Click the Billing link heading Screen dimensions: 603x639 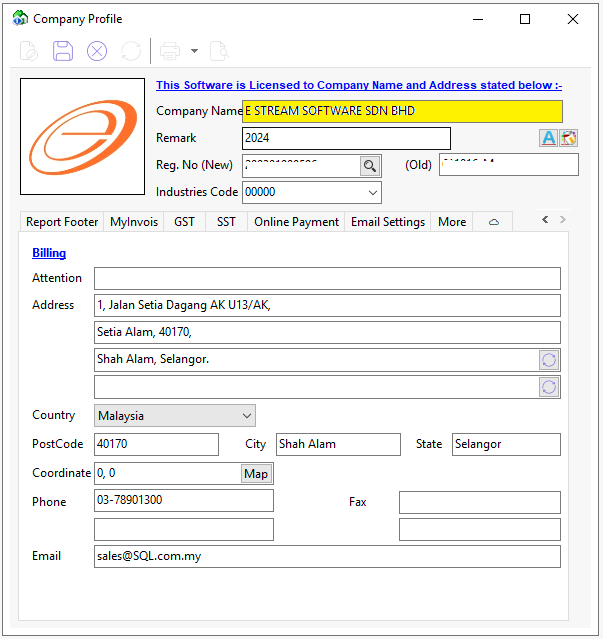click(x=49, y=253)
